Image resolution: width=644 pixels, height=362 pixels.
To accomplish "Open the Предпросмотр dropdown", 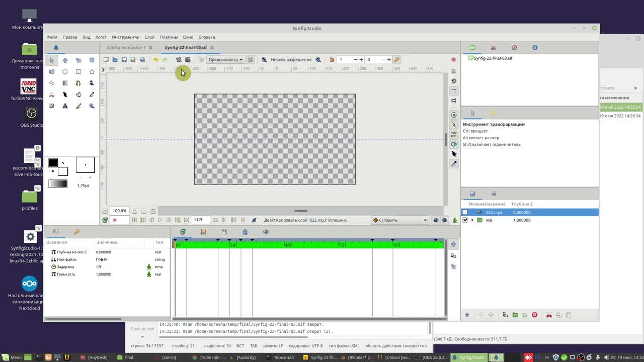I will (x=225, y=60).
